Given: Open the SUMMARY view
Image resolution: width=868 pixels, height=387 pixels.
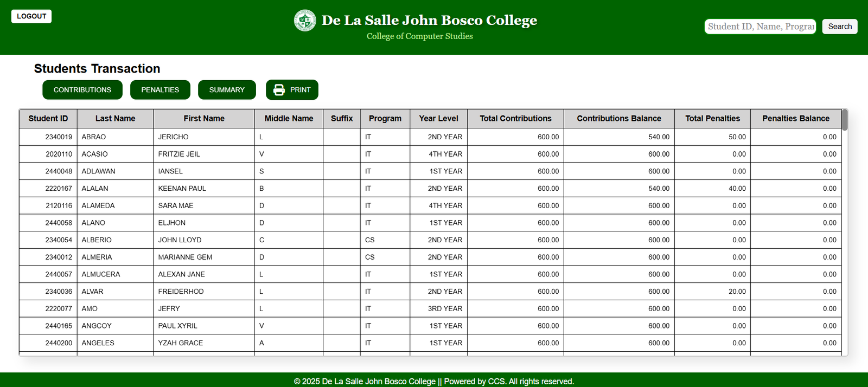Looking at the screenshot, I should click(227, 90).
